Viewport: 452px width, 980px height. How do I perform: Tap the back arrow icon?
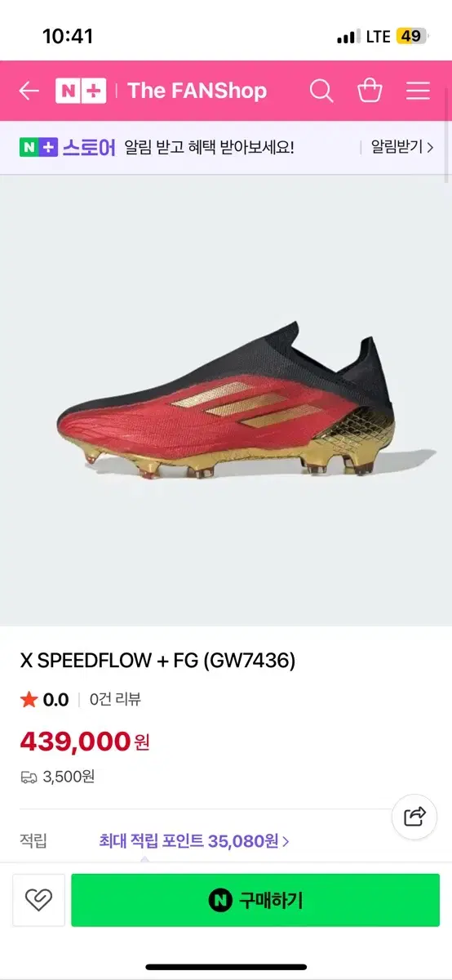pos(29,91)
